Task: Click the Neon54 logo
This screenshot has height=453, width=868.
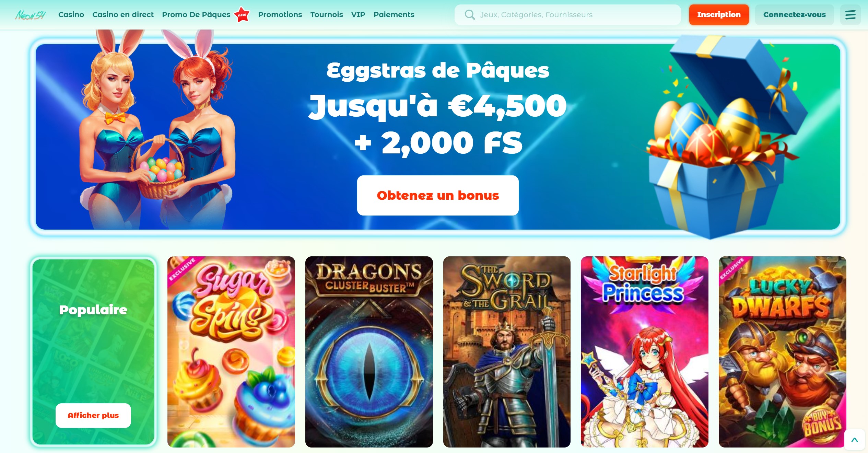Action: pyautogui.click(x=30, y=15)
